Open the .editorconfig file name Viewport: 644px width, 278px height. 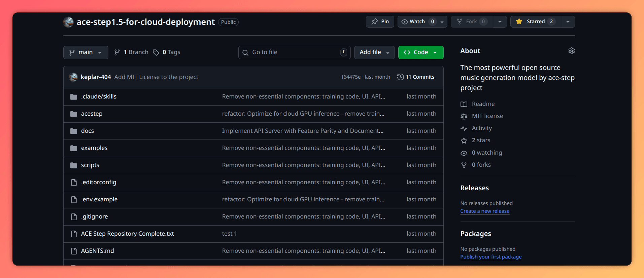(x=99, y=182)
